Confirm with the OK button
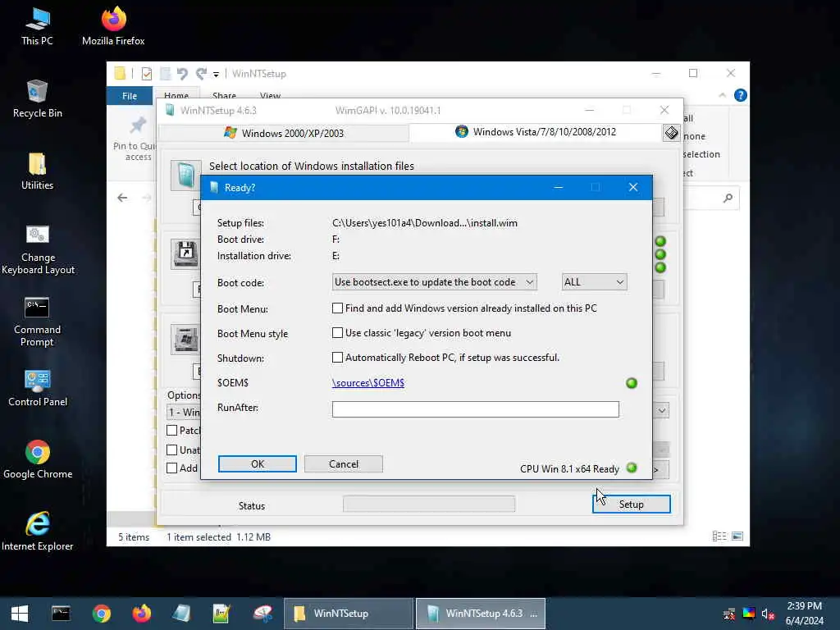Image resolution: width=840 pixels, height=630 pixels. pyautogui.click(x=257, y=464)
